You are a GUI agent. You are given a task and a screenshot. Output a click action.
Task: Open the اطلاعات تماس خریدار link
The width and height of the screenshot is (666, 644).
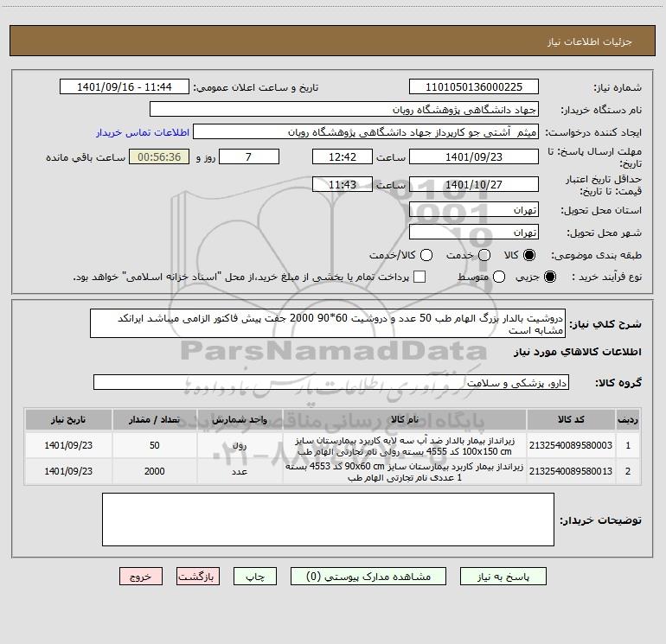click(143, 132)
